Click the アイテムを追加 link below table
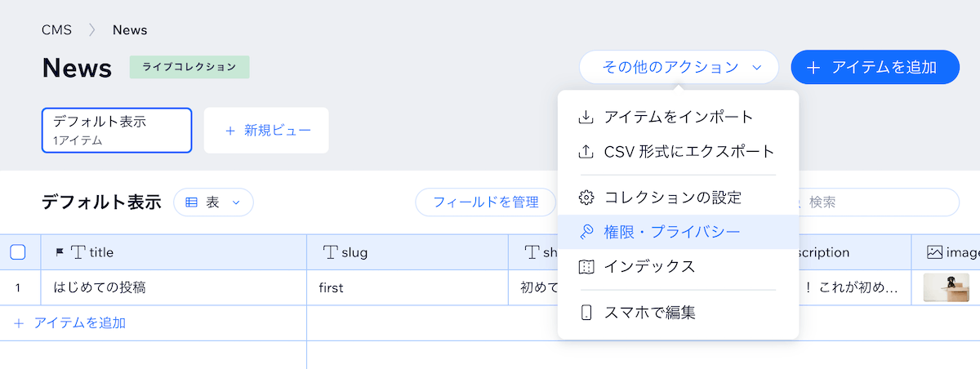The image size is (980, 369). 79,323
